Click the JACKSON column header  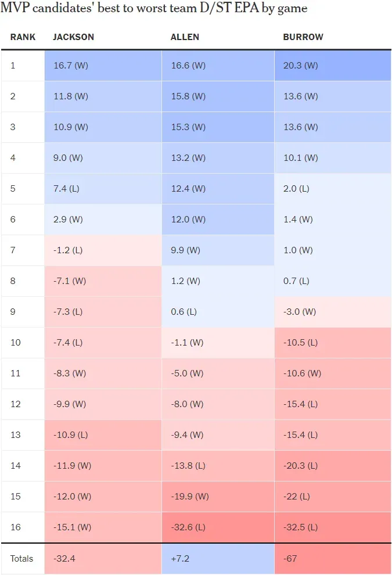pyautogui.click(x=73, y=37)
